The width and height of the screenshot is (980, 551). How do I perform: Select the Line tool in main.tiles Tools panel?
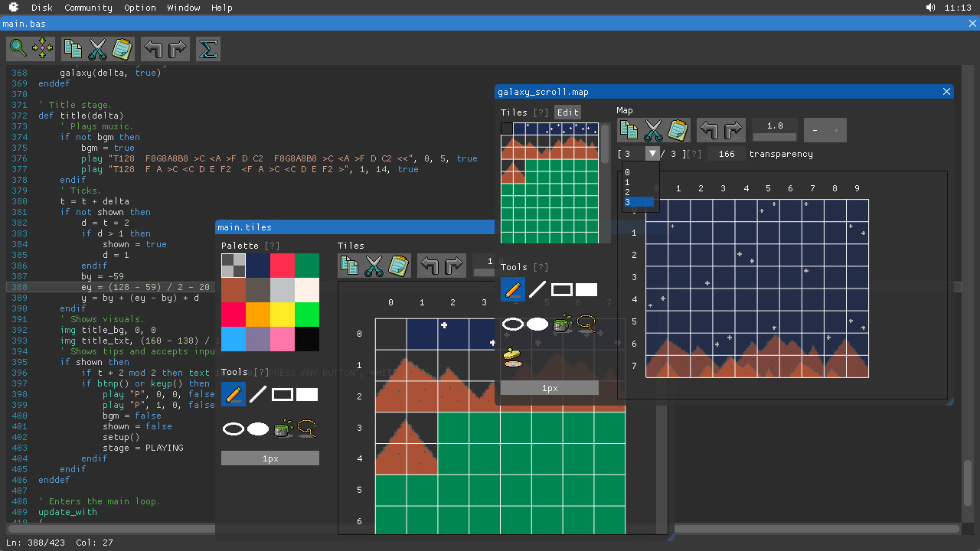pos(258,394)
